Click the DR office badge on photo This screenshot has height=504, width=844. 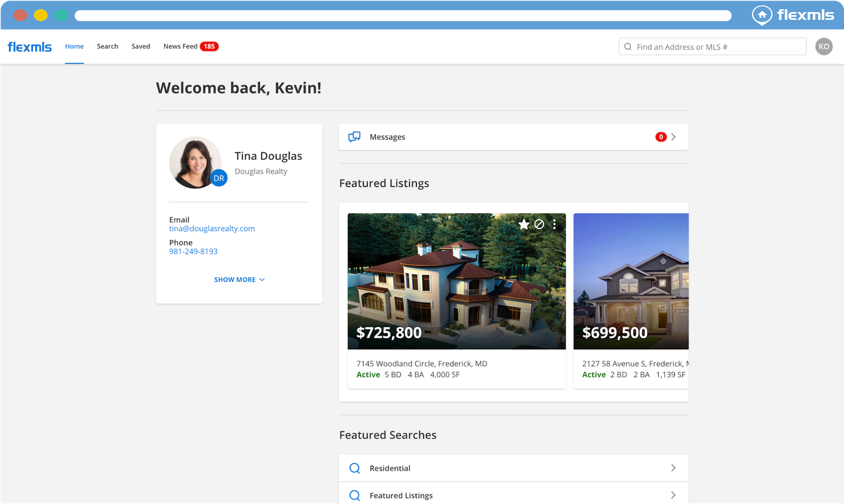coord(218,178)
